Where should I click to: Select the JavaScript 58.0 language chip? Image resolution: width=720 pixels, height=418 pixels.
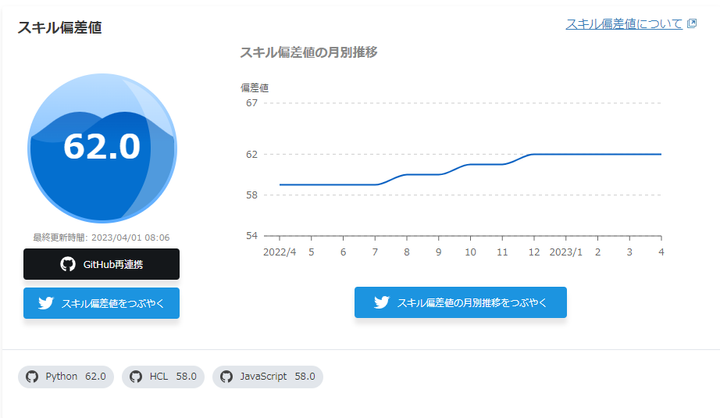pos(268,377)
